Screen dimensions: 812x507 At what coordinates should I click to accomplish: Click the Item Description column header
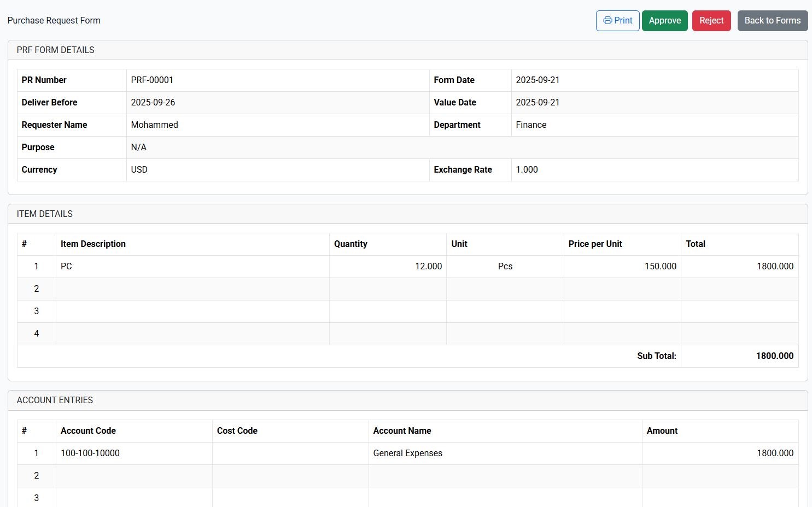pyautogui.click(x=93, y=244)
